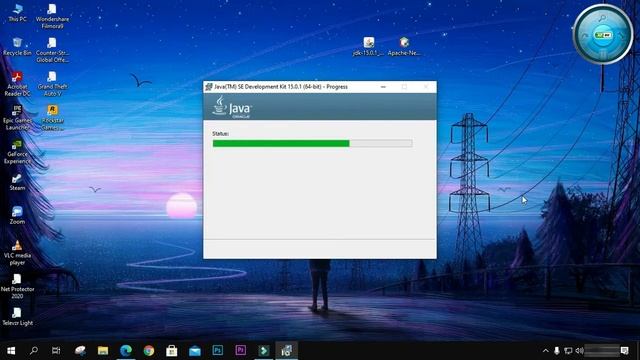Select the Apache-NetBeans installer file on desktop

tap(404, 47)
